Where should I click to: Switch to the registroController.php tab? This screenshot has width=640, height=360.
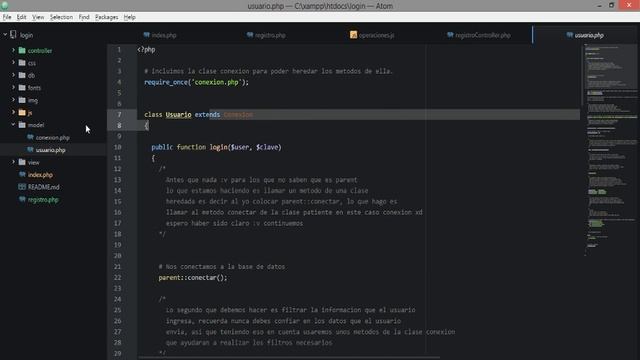click(x=479, y=35)
